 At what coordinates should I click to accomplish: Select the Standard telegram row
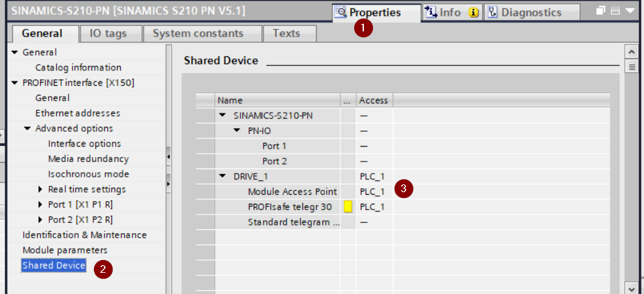pyautogui.click(x=402, y=222)
